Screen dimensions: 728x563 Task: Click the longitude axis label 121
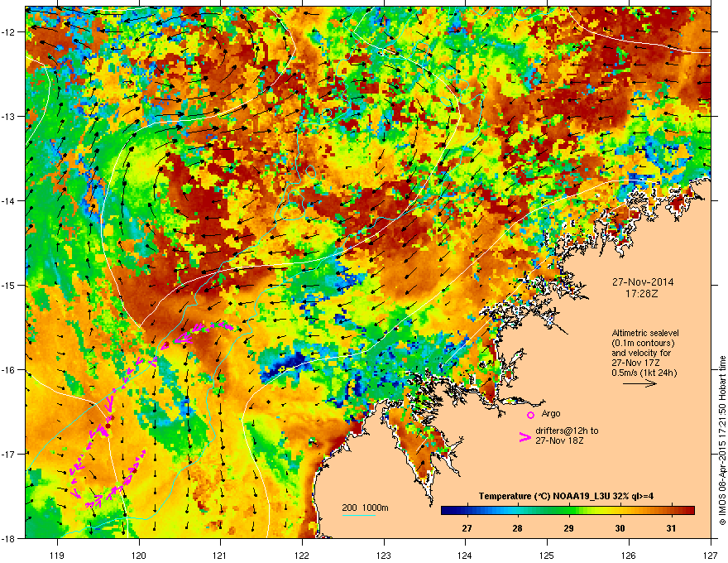click(221, 555)
